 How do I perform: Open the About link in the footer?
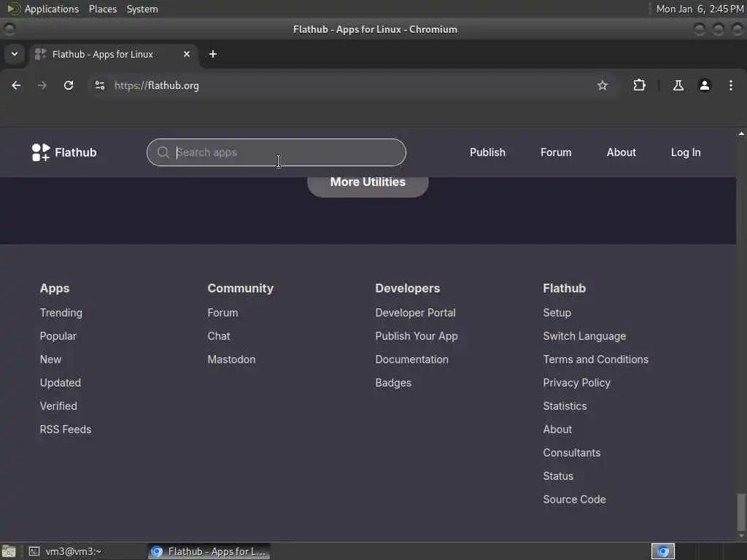(x=557, y=429)
